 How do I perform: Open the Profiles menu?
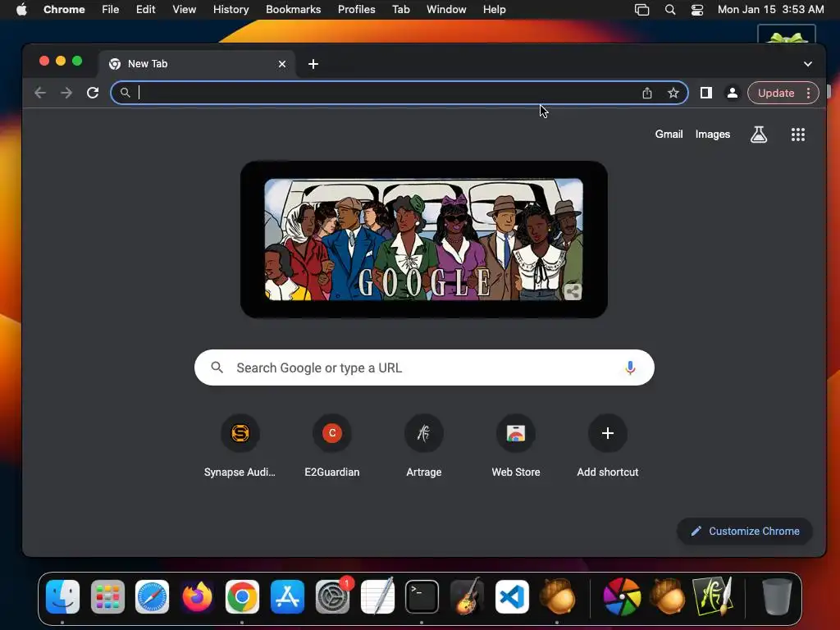tap(356, 10)
